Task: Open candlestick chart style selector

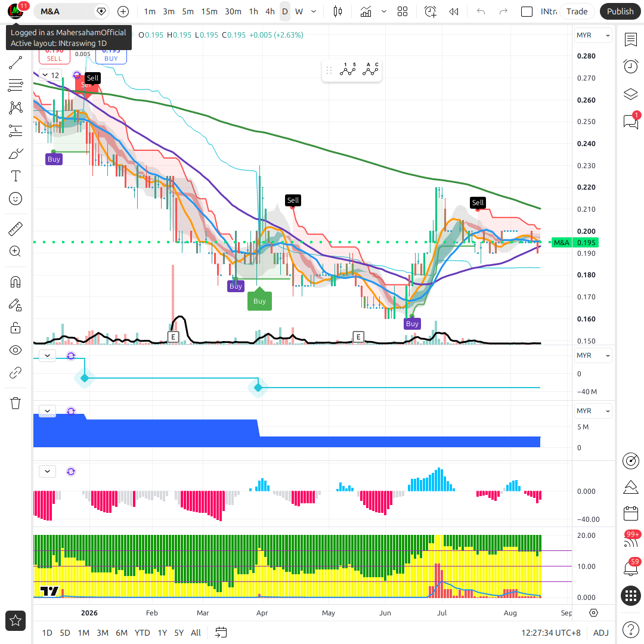Action: (x=338, y=11)
